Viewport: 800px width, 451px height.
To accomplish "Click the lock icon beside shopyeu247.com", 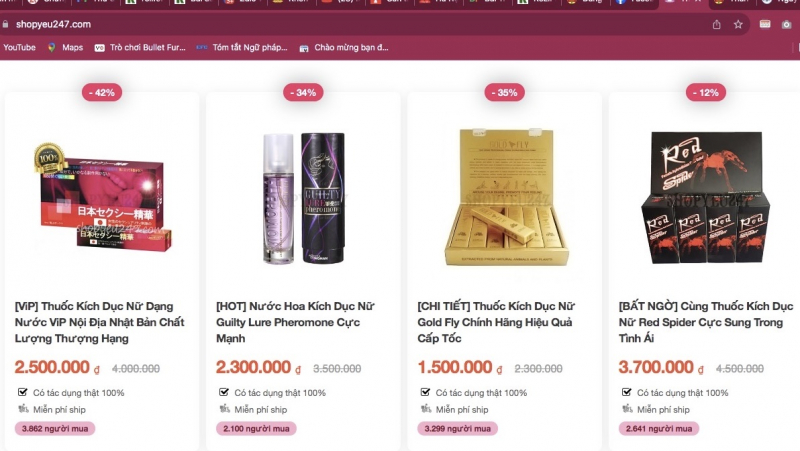I will tap(6, 24).
